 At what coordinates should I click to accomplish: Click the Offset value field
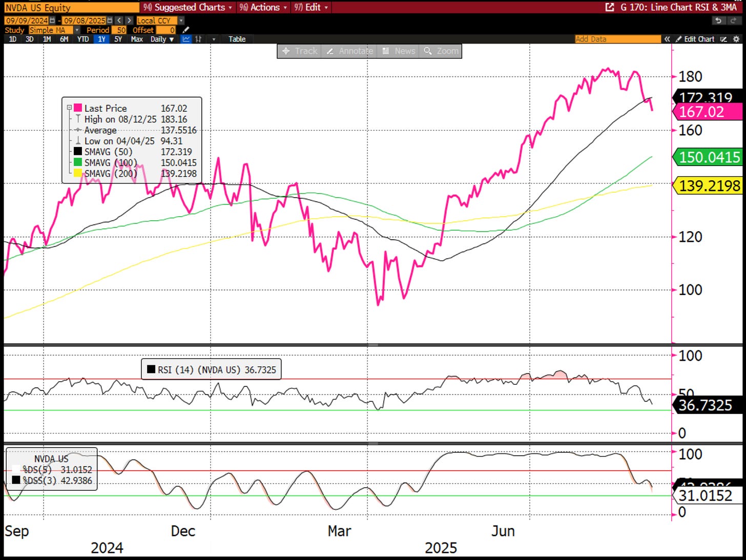coord(165,30)
